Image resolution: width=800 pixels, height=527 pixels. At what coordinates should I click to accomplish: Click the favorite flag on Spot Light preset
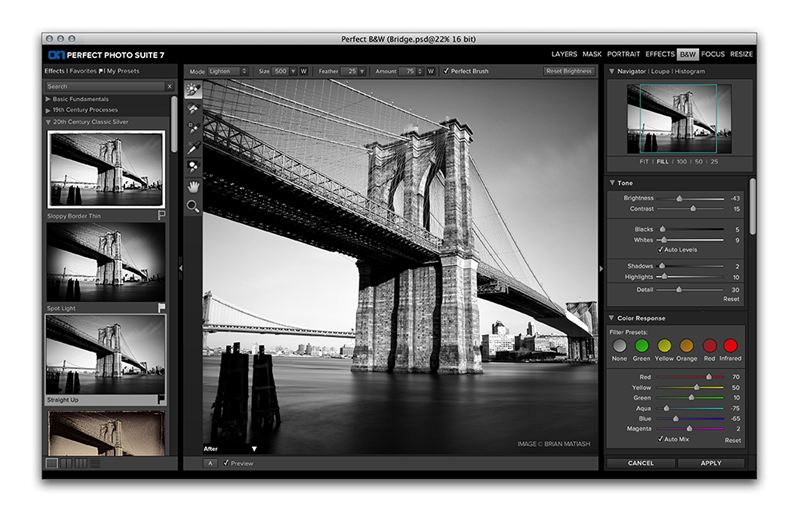click(160, 308)
